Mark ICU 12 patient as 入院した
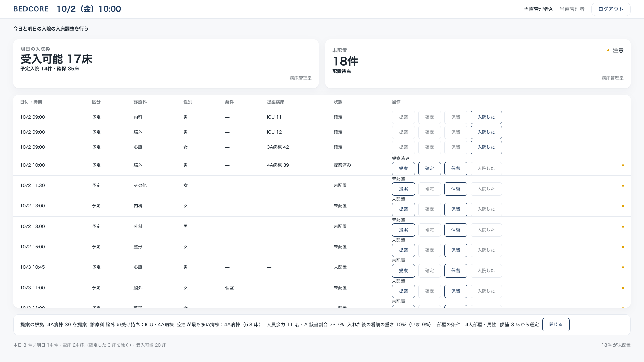Image resolution: width=644 pixels, height=362 pixels. (486, 132)
